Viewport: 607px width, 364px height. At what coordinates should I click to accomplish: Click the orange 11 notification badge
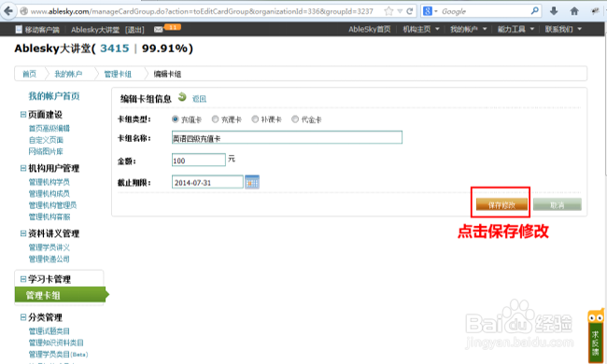pos(172,27)
